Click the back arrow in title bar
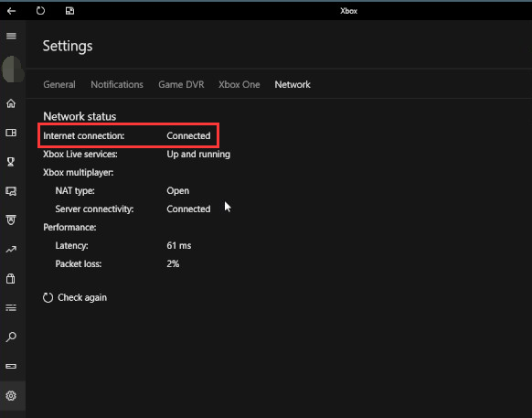 11,11
